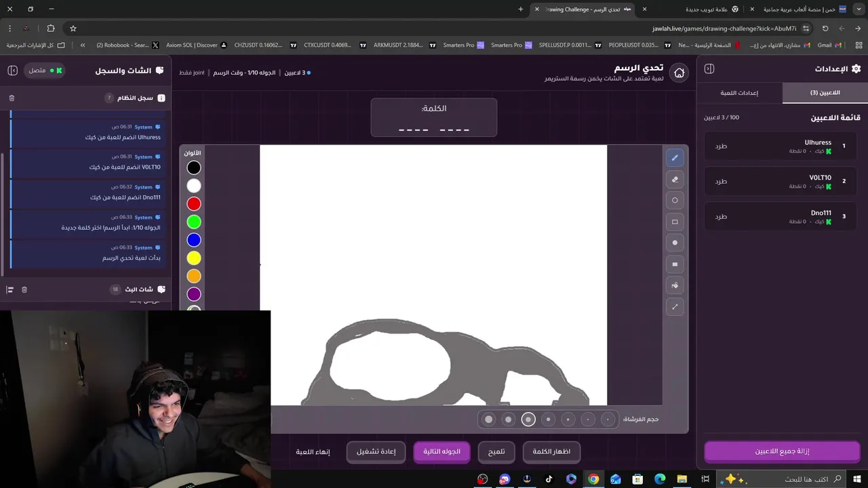Open كل الإشارات المرجعية bookmarks folder
Viewport: 868px width, 488px height.
(35, 45)
